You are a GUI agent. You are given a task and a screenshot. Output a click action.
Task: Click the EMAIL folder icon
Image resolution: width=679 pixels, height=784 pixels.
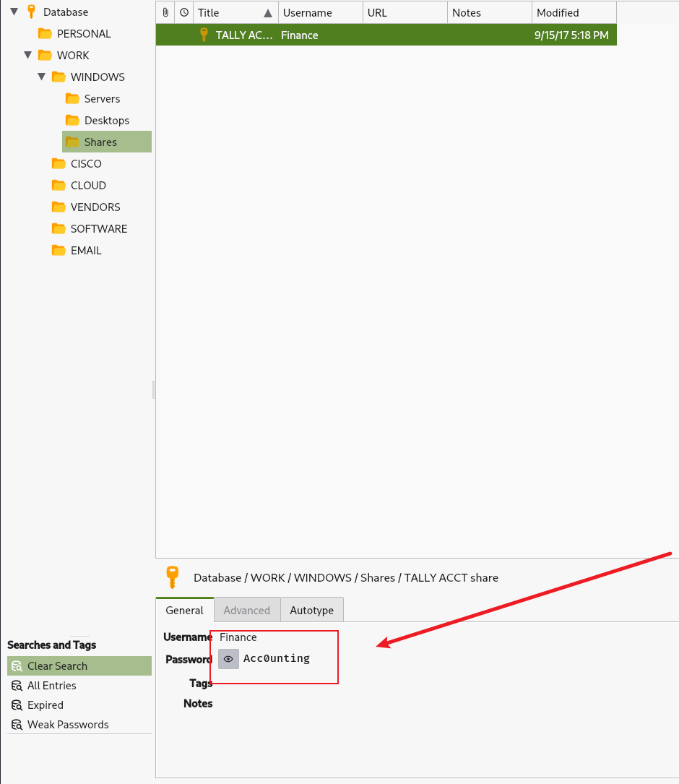click(x=59, y=250)
